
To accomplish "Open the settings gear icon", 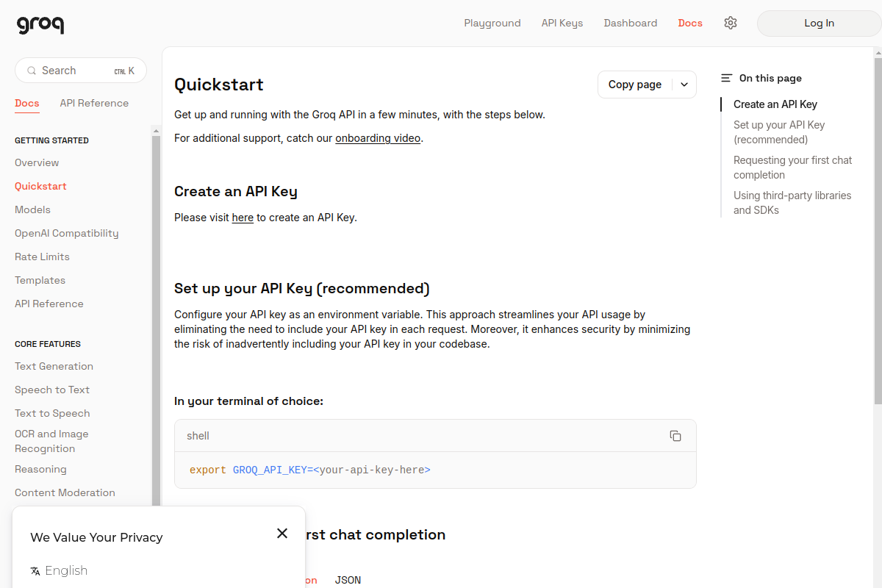I will (x=730, y=23).
